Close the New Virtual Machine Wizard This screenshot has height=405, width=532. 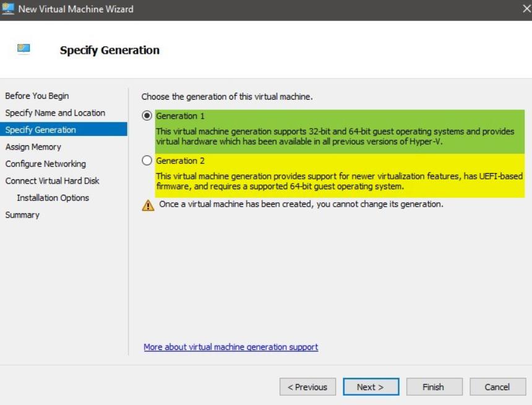524,9
